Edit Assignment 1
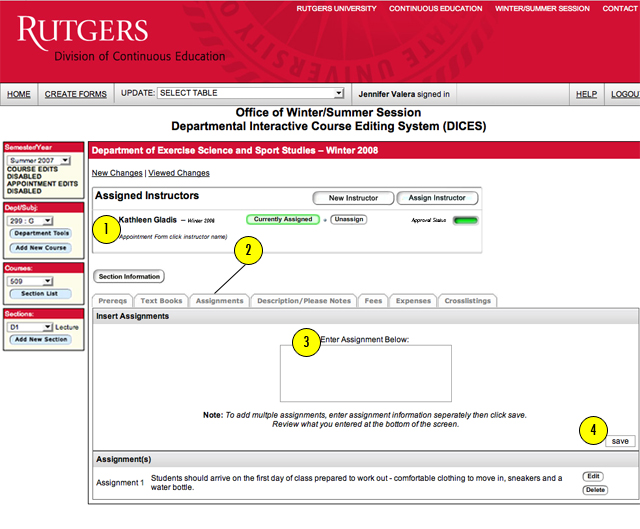 (593, 476)
